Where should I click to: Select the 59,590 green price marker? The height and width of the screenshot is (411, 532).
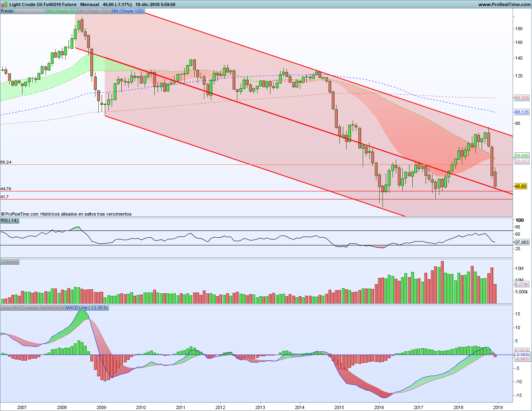pyautogui.click(x=522, y=156)
